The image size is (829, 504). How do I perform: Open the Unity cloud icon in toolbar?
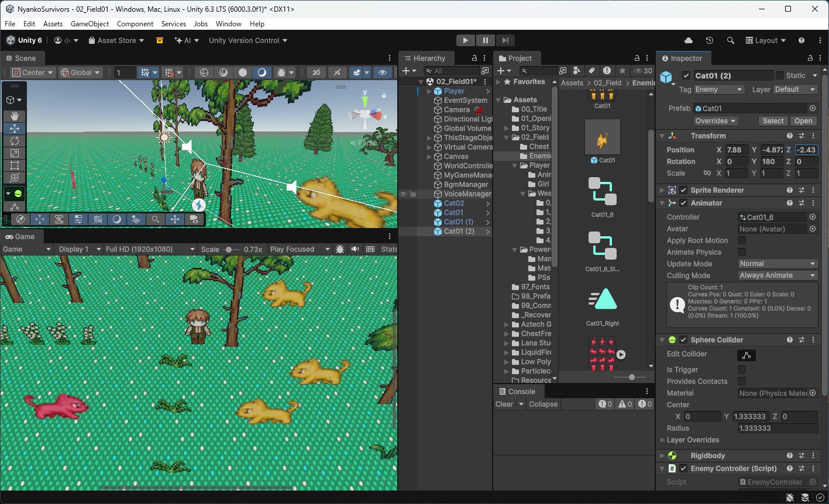click(x=689, y=40)
